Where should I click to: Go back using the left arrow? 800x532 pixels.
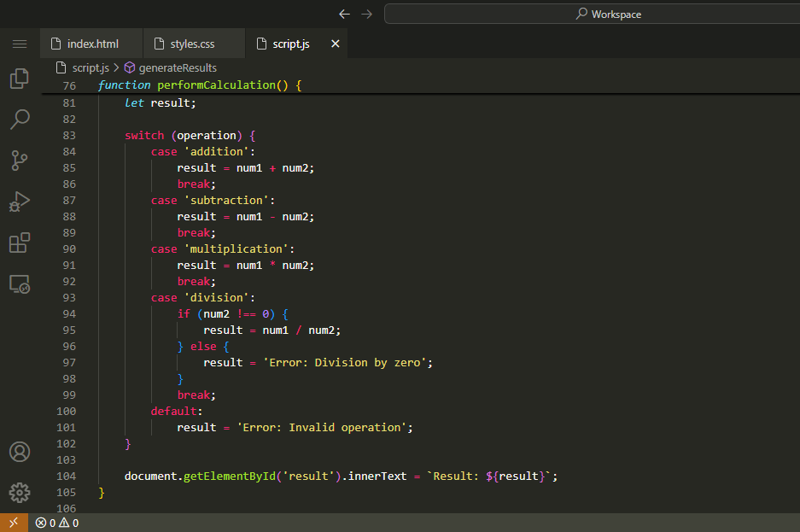(344, 14)
